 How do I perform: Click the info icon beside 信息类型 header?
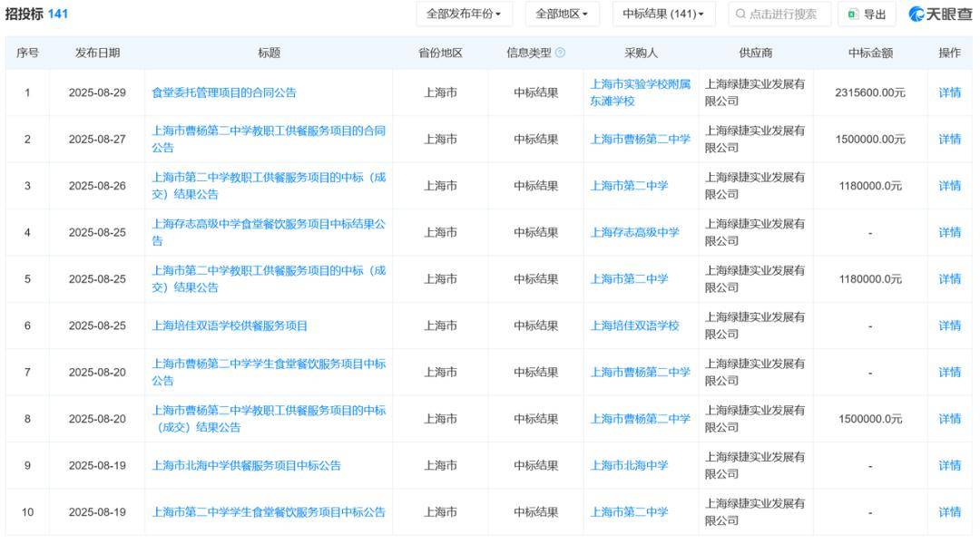560,53
